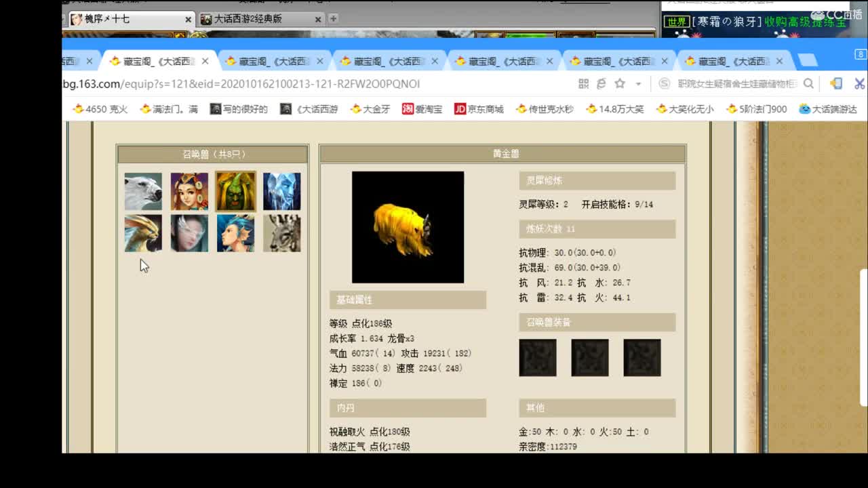
Task: Select the white-haired lady summon portrait
Action: (189, 233)
